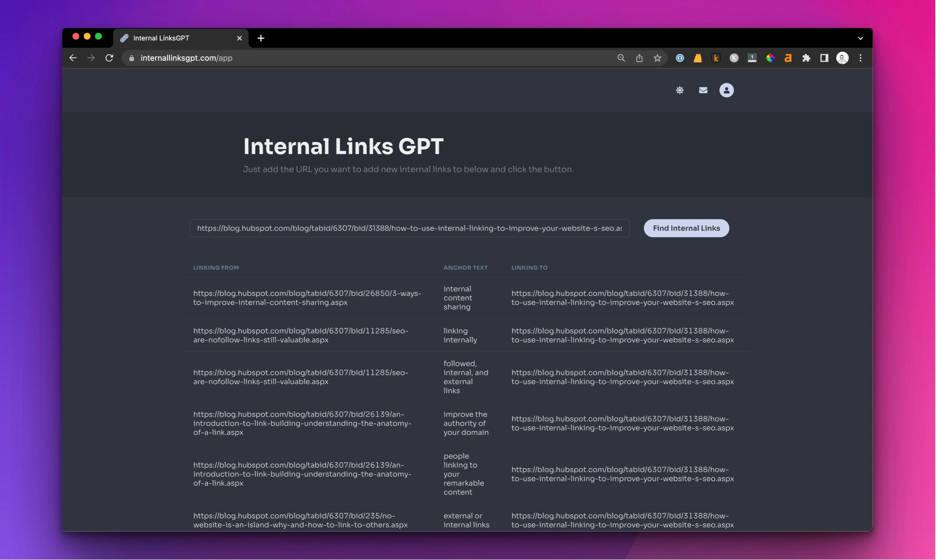Screen dimensions: 936x560
Task: Focus the URL input field
Action: pos(409,228)
